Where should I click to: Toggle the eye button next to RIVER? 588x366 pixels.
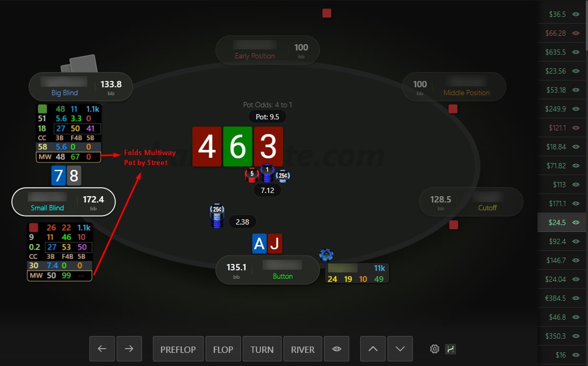click(x=337, y=349)
